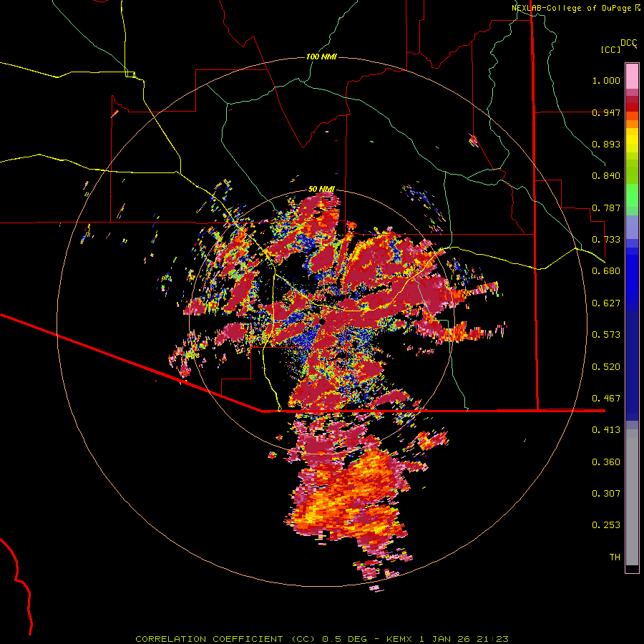Select the 0.947 scale value
644x644 pixels.
pos(606,112)
